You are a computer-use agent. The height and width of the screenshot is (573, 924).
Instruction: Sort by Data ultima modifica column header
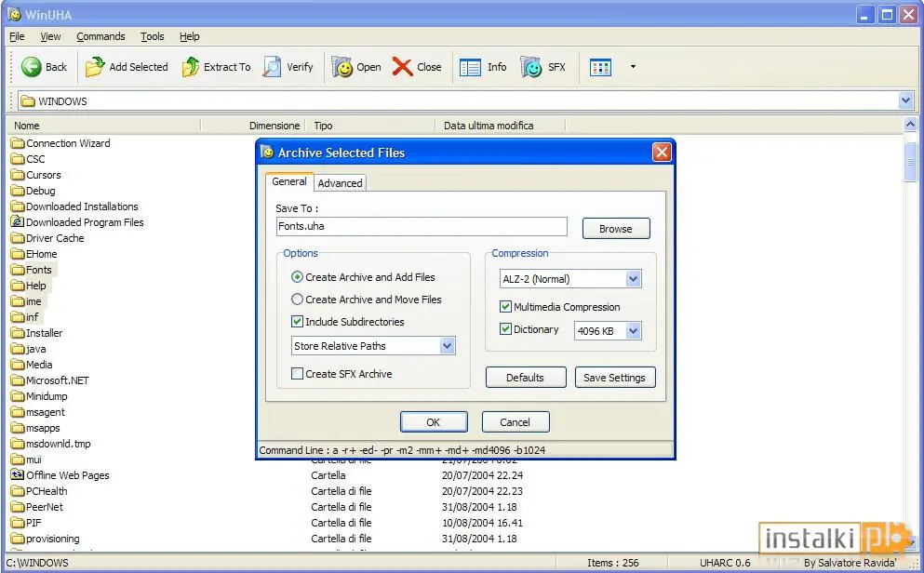[501, 126]
